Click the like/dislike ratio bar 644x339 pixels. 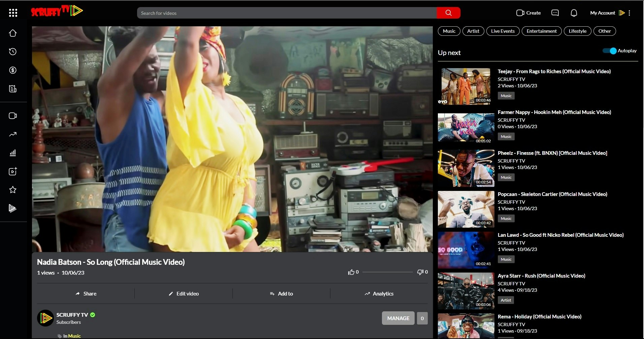pos(388,272)
